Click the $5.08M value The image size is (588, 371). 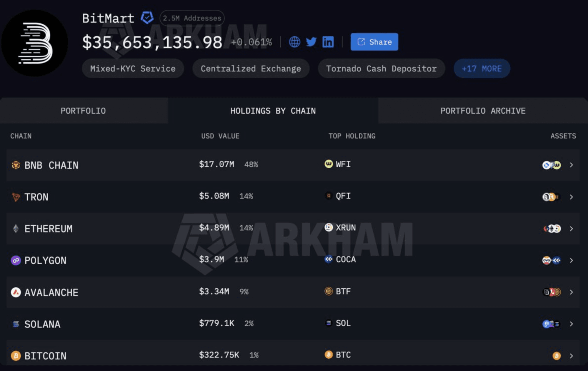coord(214,196)
